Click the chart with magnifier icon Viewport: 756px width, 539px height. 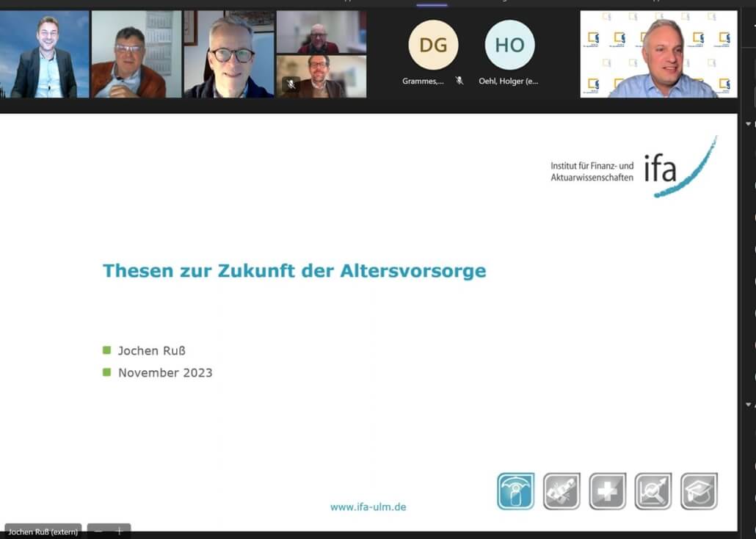[x=653, y=491]
